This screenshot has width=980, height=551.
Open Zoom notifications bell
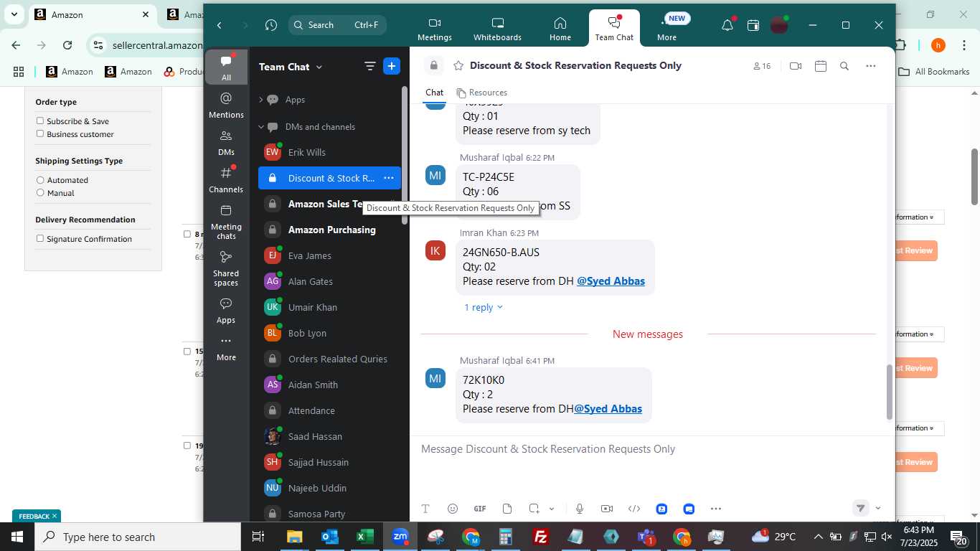(x=727, y=25)
